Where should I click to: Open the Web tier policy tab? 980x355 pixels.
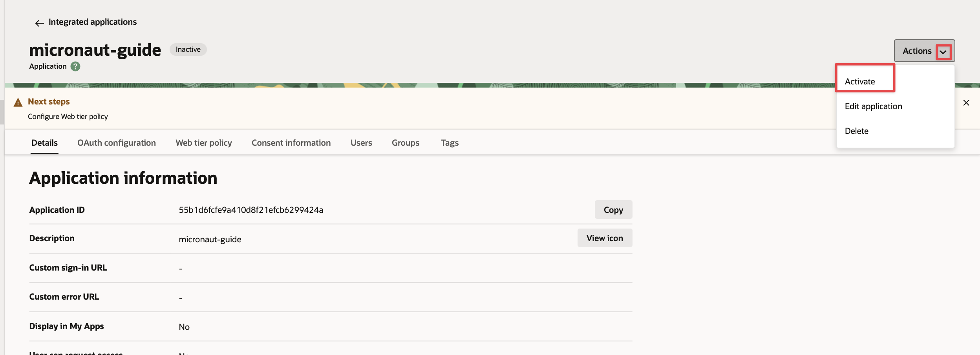(x=204, y=143)
